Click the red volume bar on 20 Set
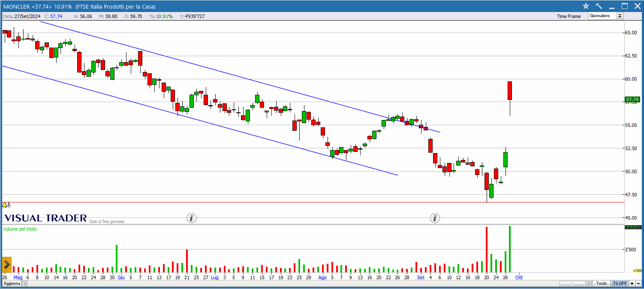Screen dimensions: 644x289 487,250
